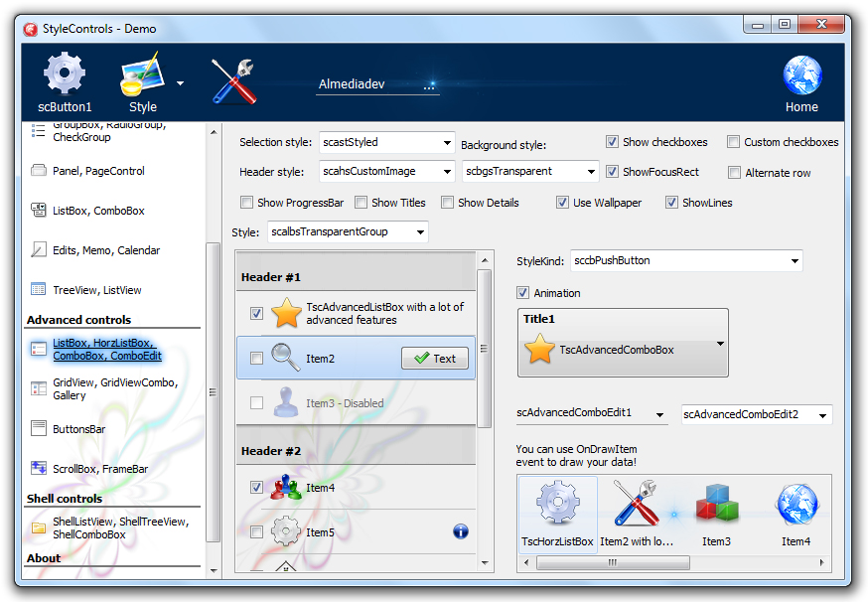The image size is (868, 602).
Task: Click the ButtonsBar sidebar icon
Action: 38,428
